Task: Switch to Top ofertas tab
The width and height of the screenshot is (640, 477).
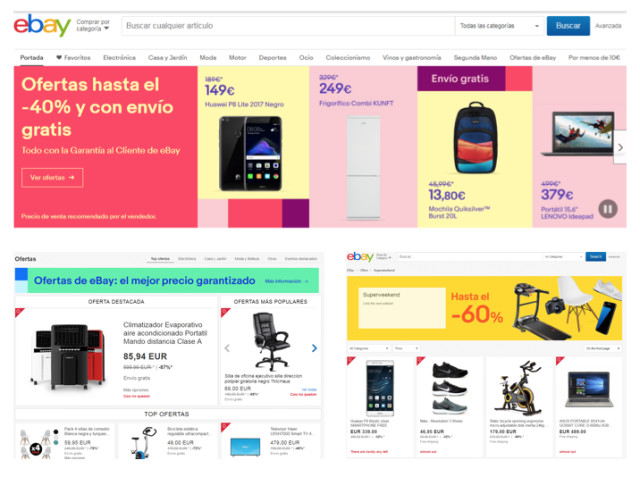Action: click(160, 259)
